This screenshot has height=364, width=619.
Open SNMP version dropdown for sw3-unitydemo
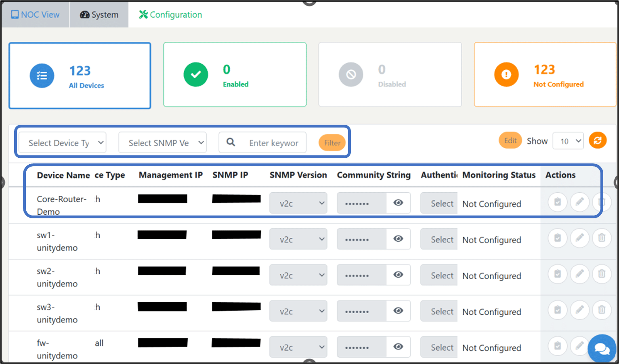tap(298, 311)
